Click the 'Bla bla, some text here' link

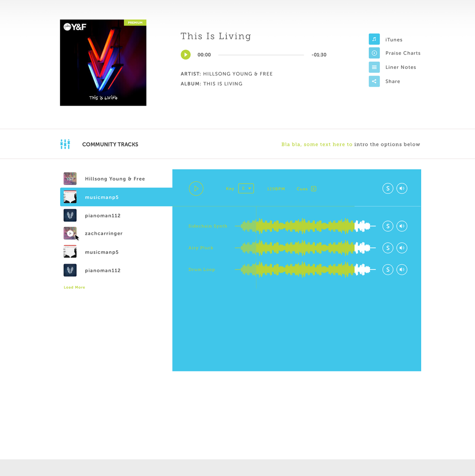click(x=317, y=144)
